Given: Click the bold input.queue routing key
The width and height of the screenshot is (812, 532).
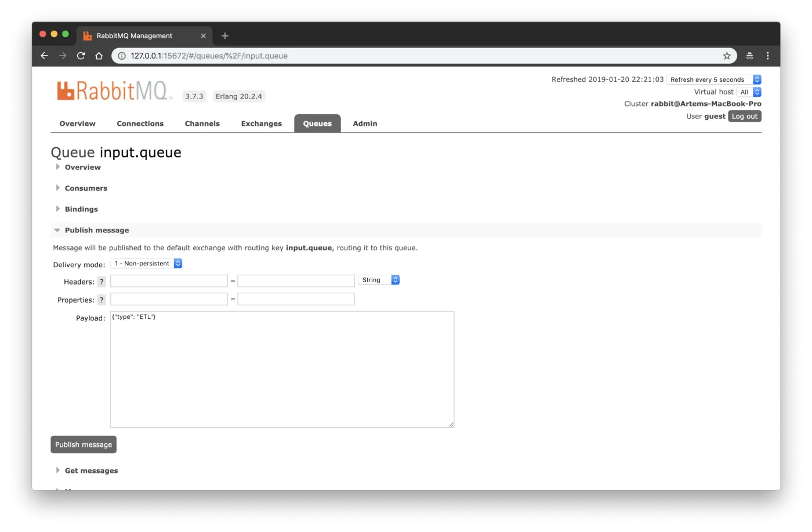Looking at the screenshot, I should point(309,248).
